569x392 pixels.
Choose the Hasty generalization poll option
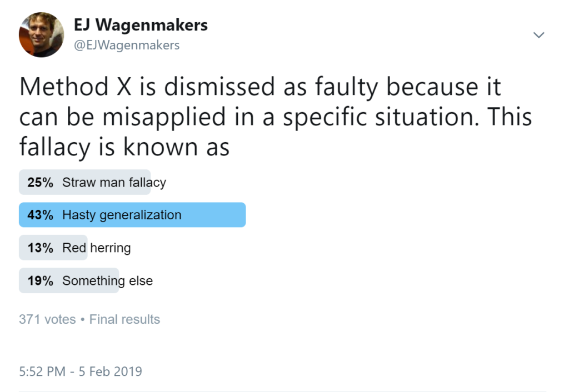[122, 215]
